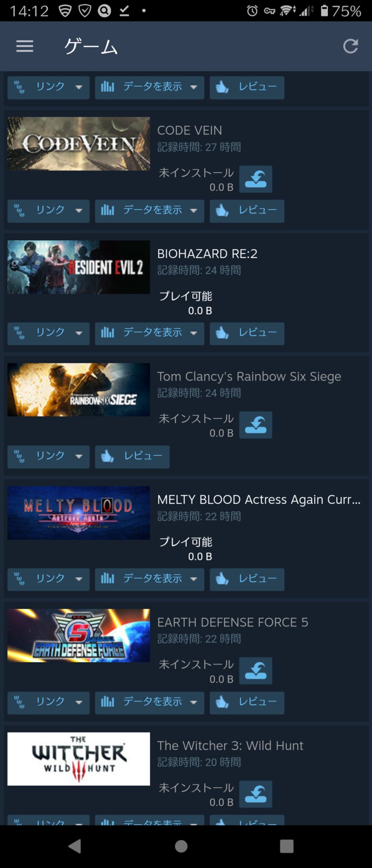The width and height of the screenshot is (372, 868).
Task: Open データを表示 dropdown under MELTY BLOOD
Action: (x=149, y=579)
